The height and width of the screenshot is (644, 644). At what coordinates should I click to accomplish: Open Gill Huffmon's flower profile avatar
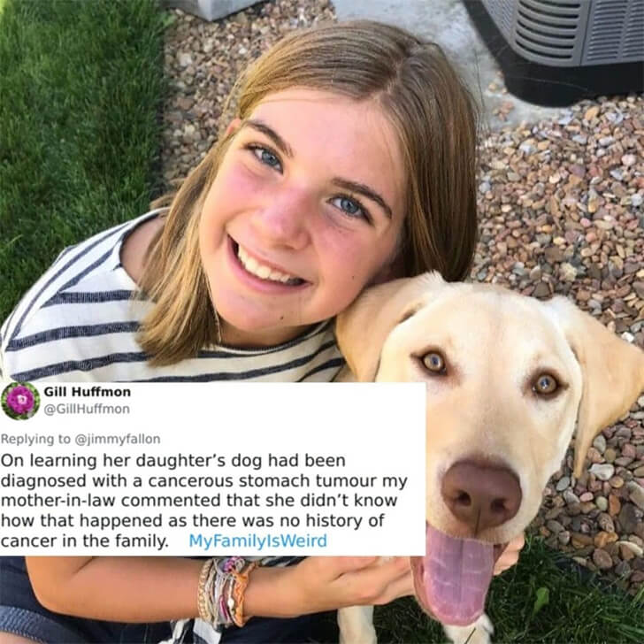(x=20, y=401)
